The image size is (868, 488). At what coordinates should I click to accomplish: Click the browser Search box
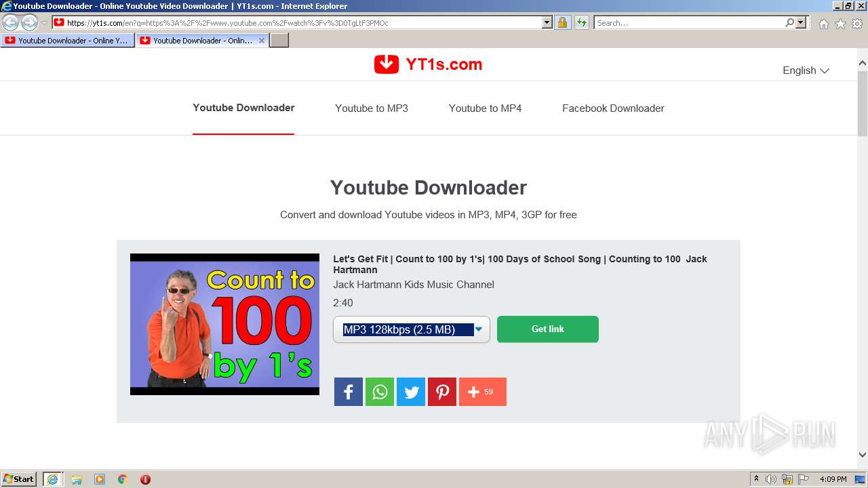pos(690,22)
